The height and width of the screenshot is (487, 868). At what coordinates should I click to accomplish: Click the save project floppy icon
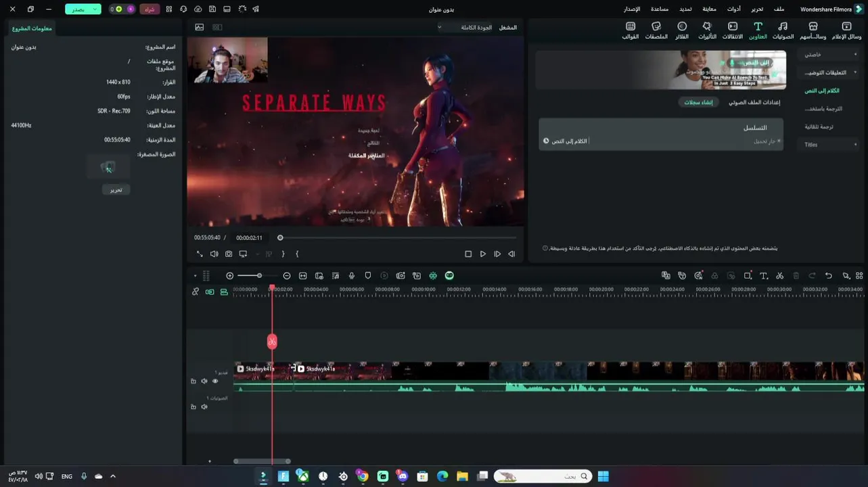(x=212, y=9)
